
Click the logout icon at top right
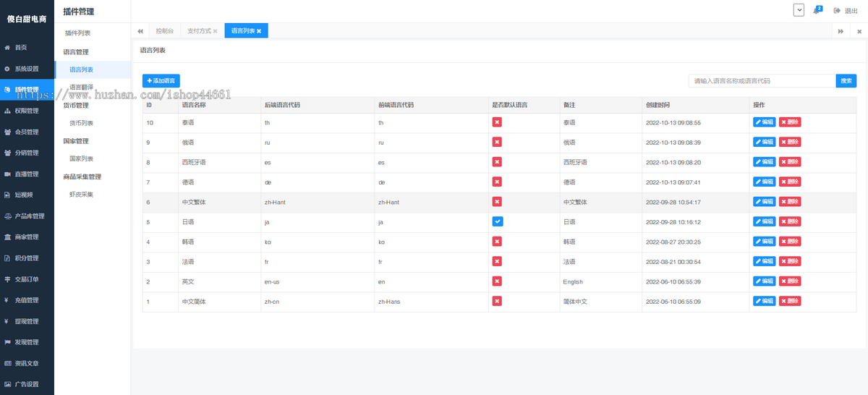837,11
